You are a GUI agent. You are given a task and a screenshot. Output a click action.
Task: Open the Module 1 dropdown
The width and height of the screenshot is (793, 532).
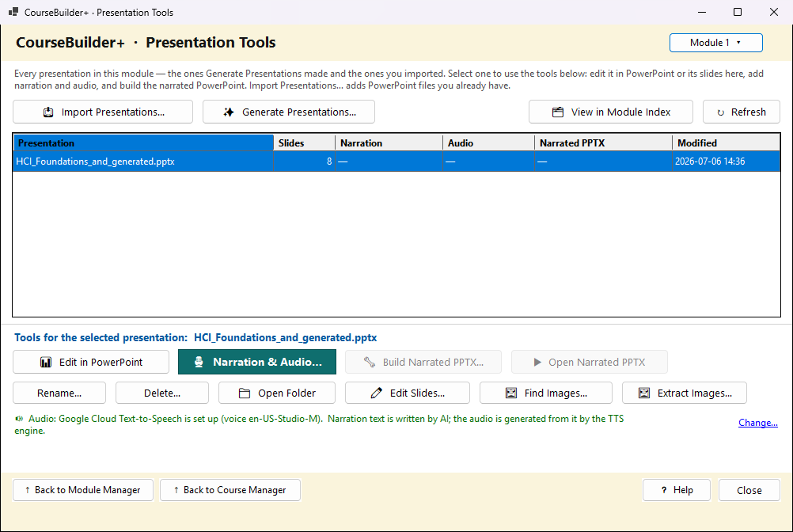pyautogui.click(x=715, y=43)
